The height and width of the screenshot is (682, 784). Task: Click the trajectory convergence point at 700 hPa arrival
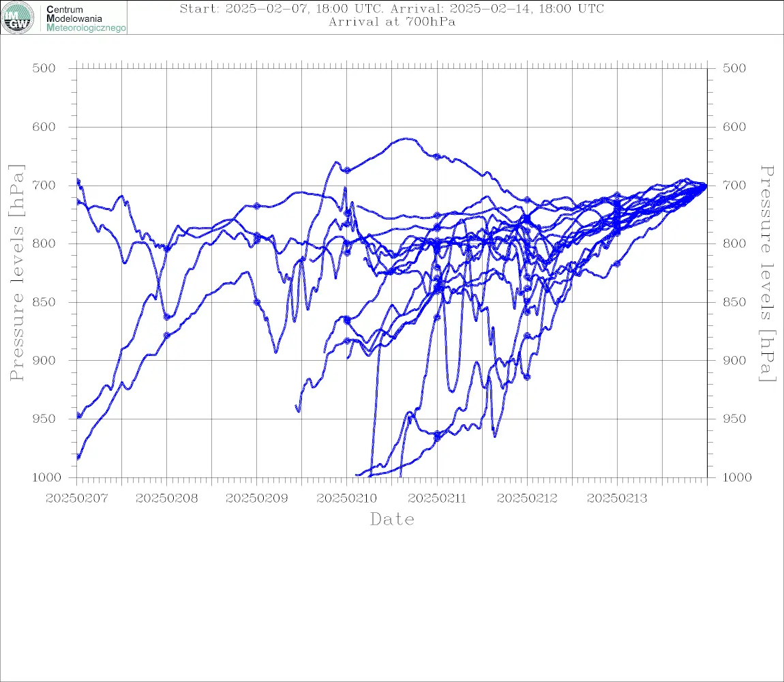pyautogui.click(x=706, y=186)
